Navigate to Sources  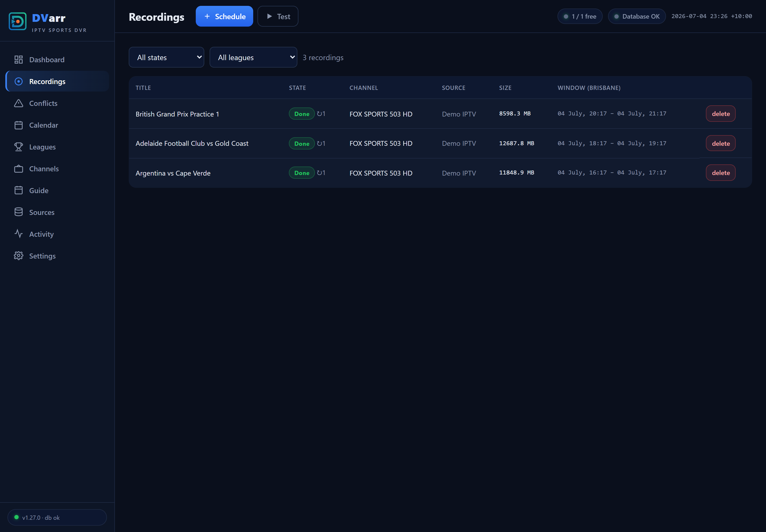coord(57,212)
